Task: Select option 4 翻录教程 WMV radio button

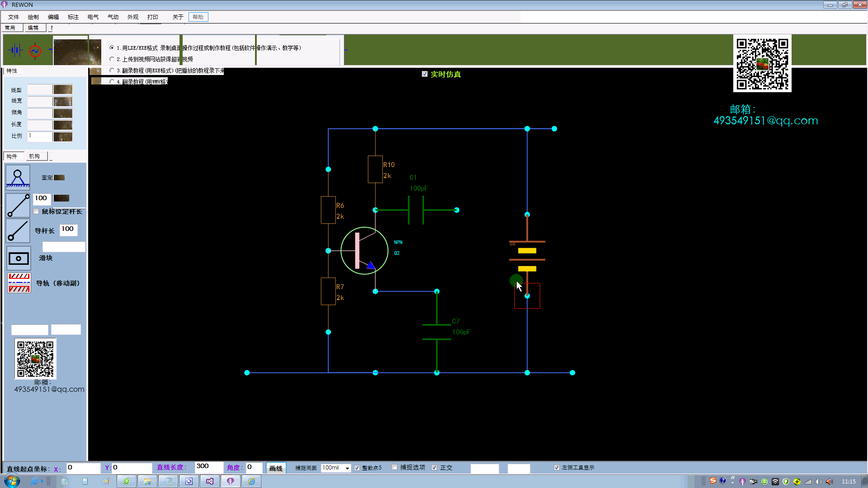Action: click(x=112, y=81)
